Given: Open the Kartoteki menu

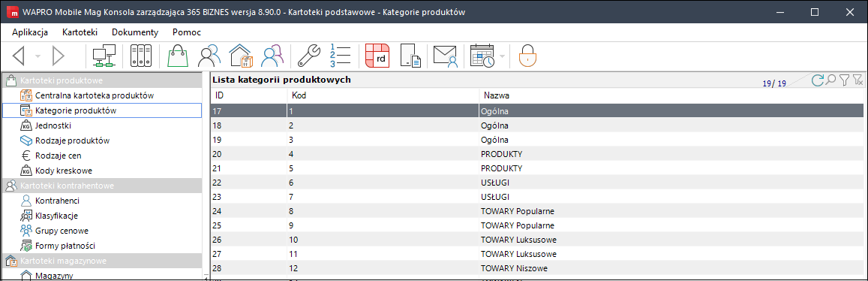Looking at the screenshot, I should [80, 32].
